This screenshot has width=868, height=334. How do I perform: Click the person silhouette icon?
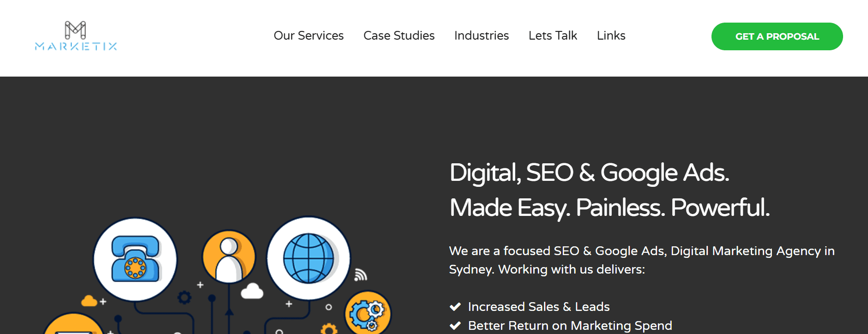tap(228, 256)
